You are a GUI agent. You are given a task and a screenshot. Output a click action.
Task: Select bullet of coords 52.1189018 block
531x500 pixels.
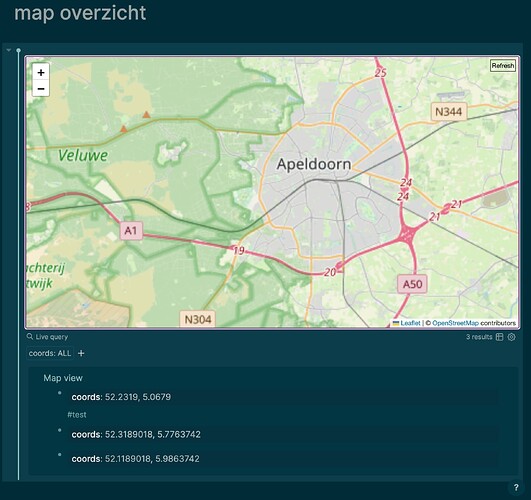pyautogui.click(x=60, y=455)
